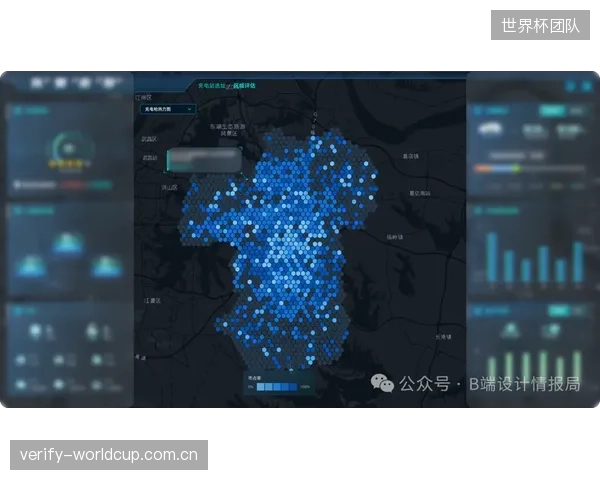The image size is (600, 480).
Task: Click the car image in the top-right card
Action: coord(491,129)
